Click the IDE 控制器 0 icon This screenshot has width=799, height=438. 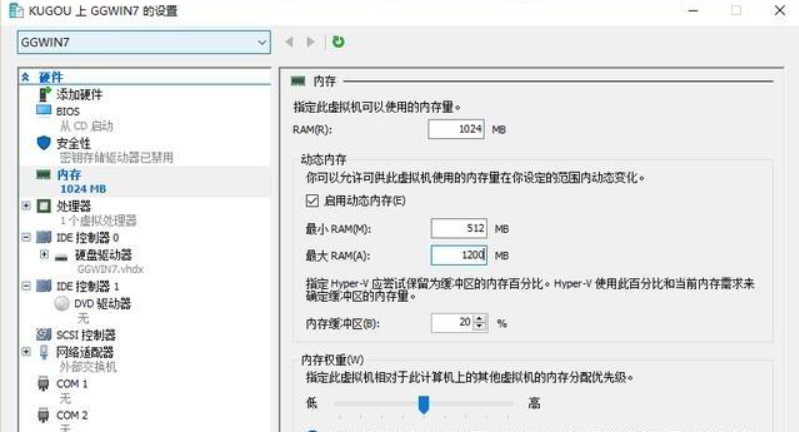[44, 237]
